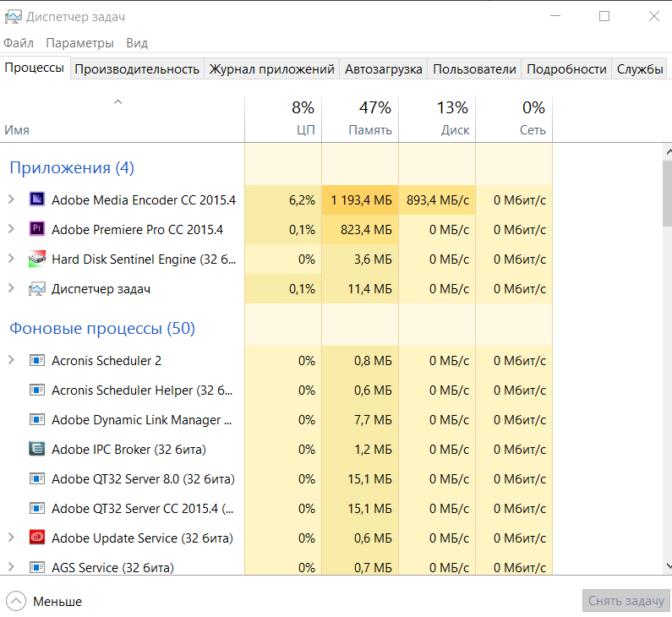Click the Снять задачу button
672x617 pixels.
pos(626,601)
